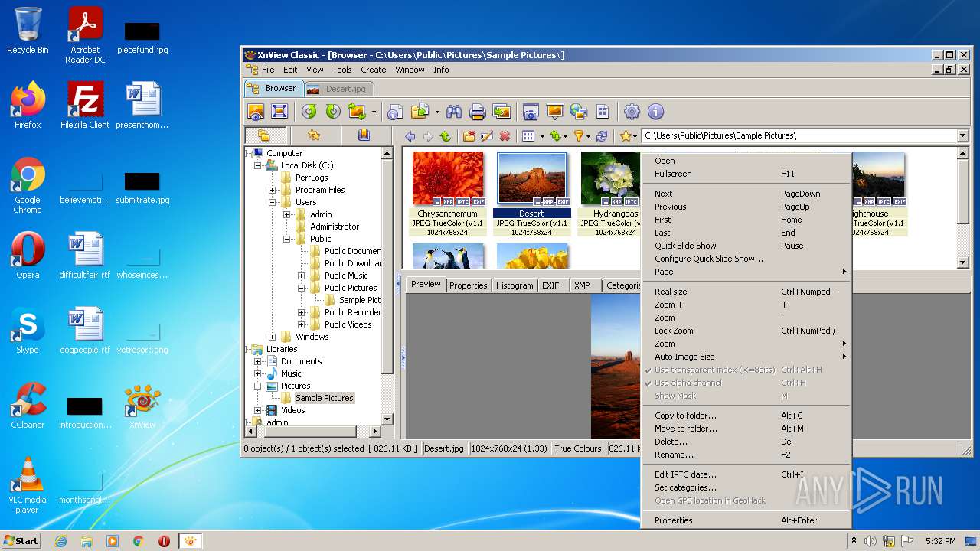
Task: Click the Slide show toolbar icon
Action: [x=554, y=112]
